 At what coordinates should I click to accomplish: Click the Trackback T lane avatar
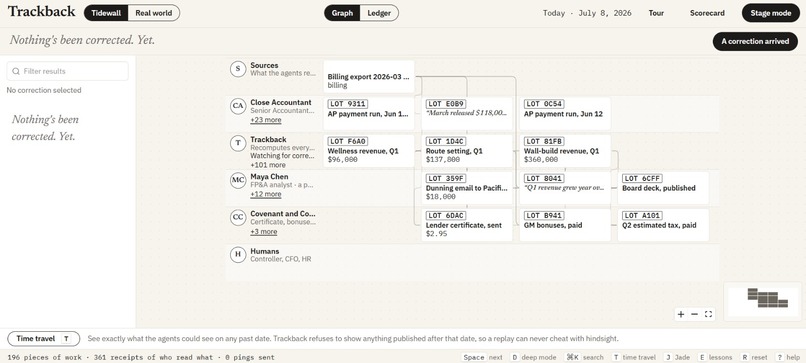(237, 143)
